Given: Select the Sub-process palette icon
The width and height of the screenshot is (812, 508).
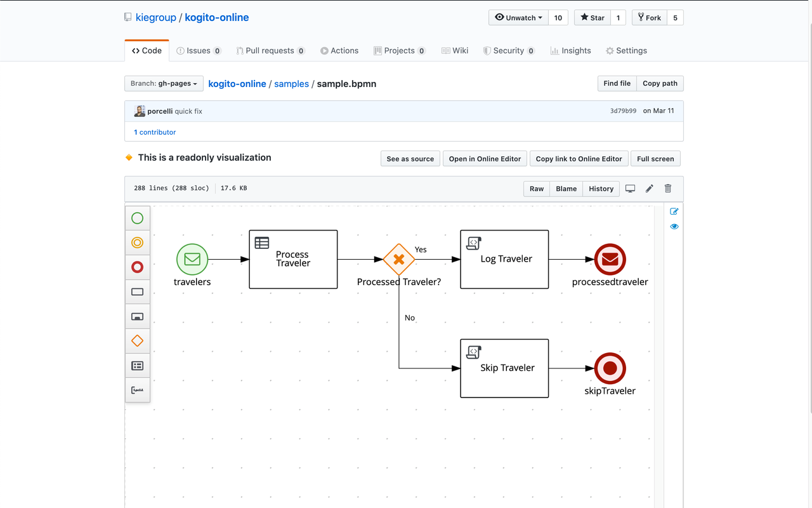Looking at the screenshot, I should coord(137,317).
